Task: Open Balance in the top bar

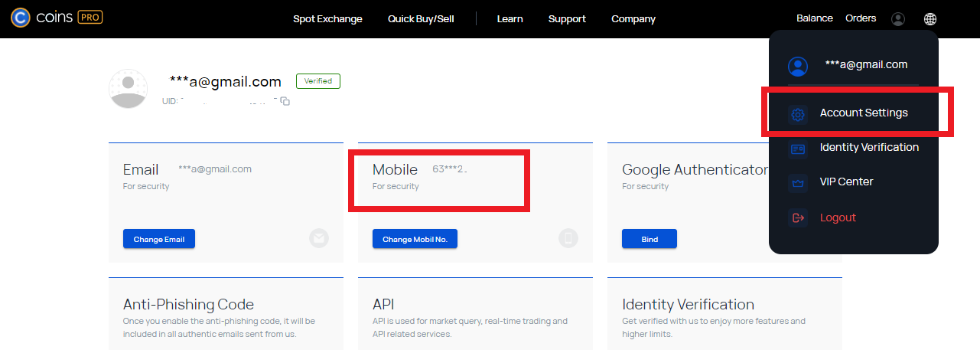Action: [x=815, y=18]
